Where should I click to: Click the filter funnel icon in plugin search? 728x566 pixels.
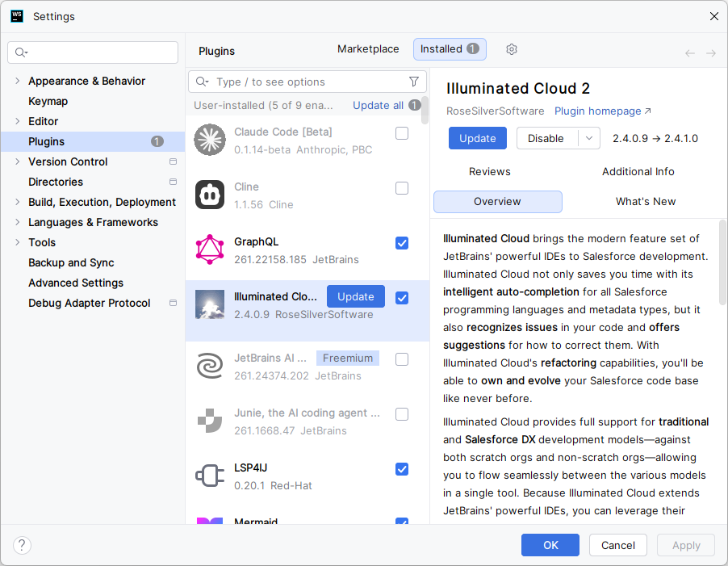[x=414, y=82]
